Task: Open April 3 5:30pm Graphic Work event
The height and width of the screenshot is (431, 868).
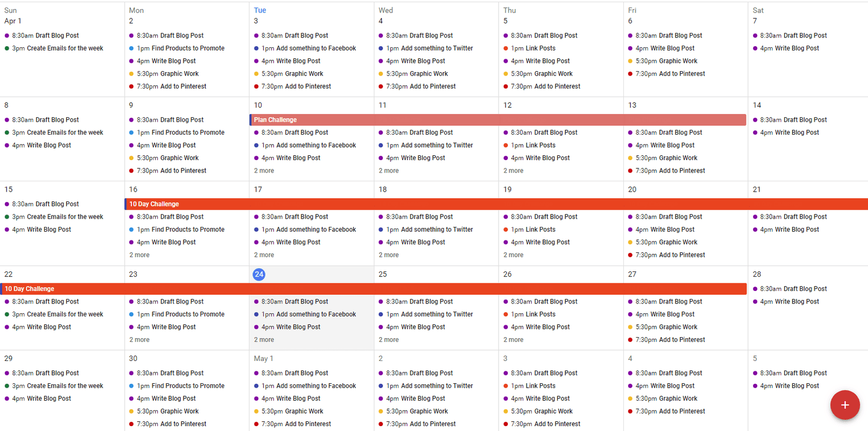Action: point(289,74)
